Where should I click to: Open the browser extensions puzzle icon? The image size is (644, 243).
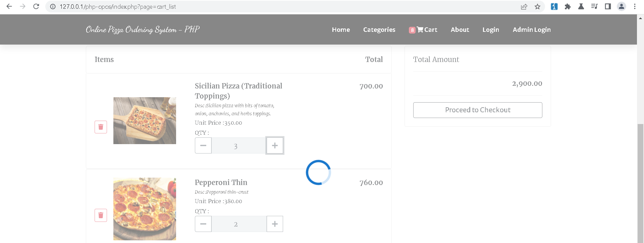tap(568, 6)
